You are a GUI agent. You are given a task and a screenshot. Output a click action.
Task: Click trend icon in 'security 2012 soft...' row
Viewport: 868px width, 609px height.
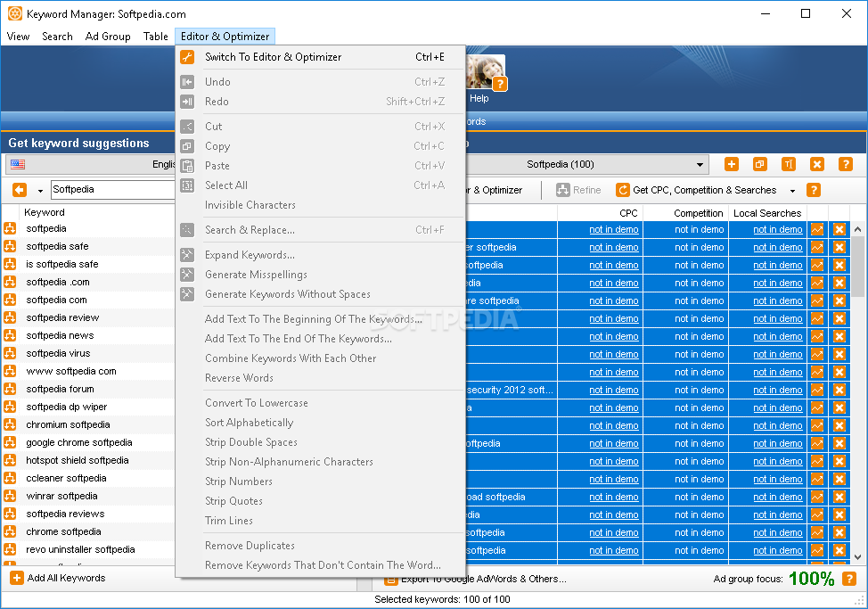pyautogui.click(x=817, y=391)
